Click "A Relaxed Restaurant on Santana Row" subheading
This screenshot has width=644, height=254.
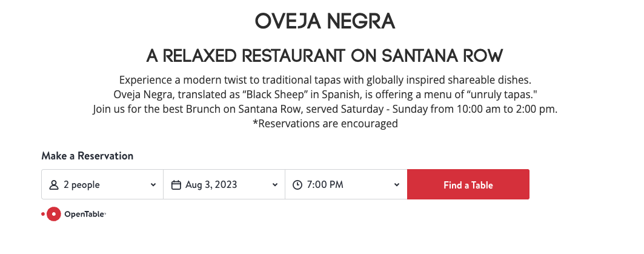click(x=325, y=56)
